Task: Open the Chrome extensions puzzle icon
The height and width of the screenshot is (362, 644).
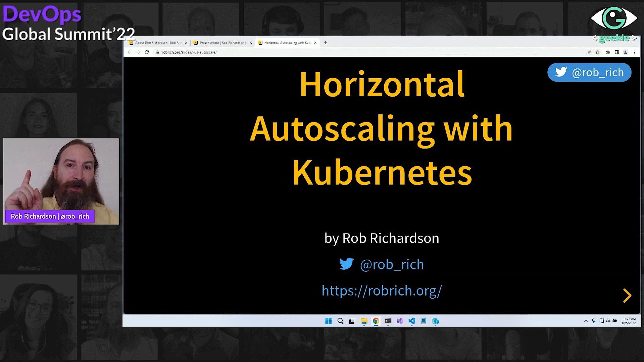Action: click(608, 52)
